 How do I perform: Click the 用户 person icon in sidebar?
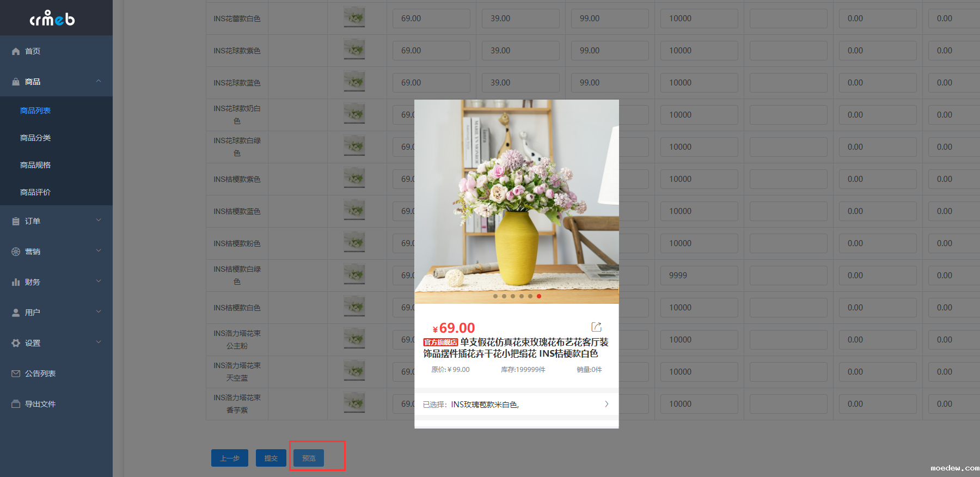click(16, 313)
